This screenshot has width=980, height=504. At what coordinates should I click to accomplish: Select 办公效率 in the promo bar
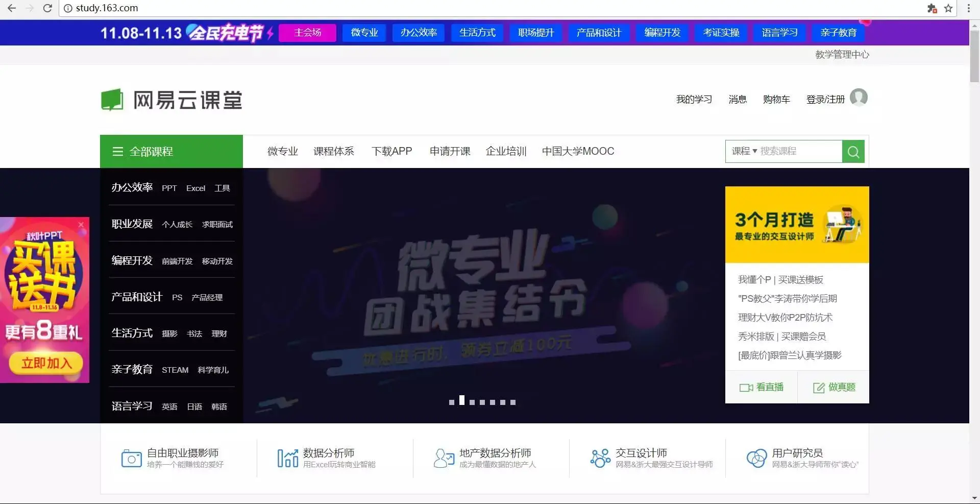pyautogui.click(x=419, y=33)
